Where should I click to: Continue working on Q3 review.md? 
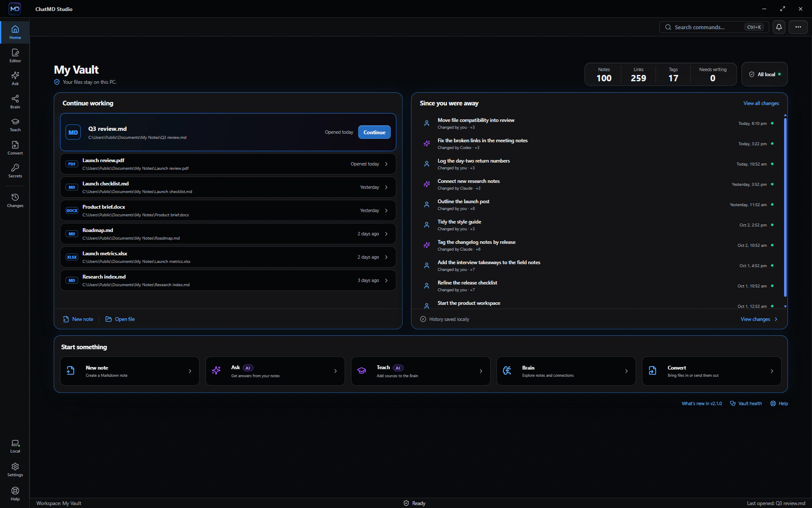click(x=374, y=132)
